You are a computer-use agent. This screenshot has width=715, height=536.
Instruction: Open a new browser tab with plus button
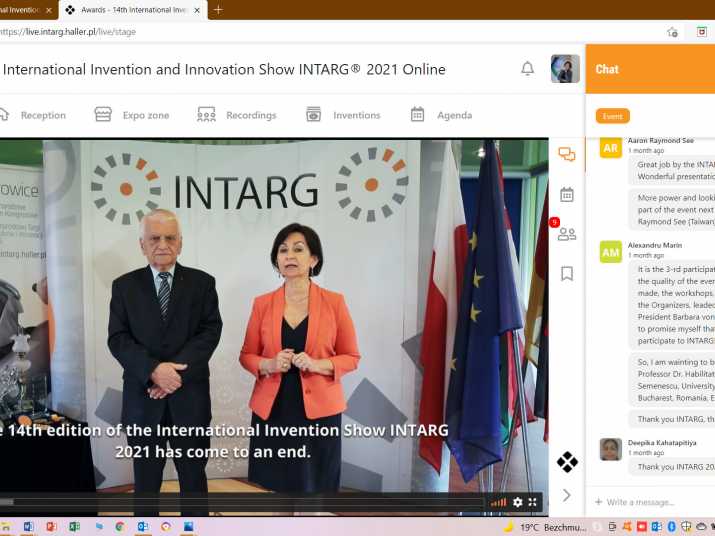point(218,10)
